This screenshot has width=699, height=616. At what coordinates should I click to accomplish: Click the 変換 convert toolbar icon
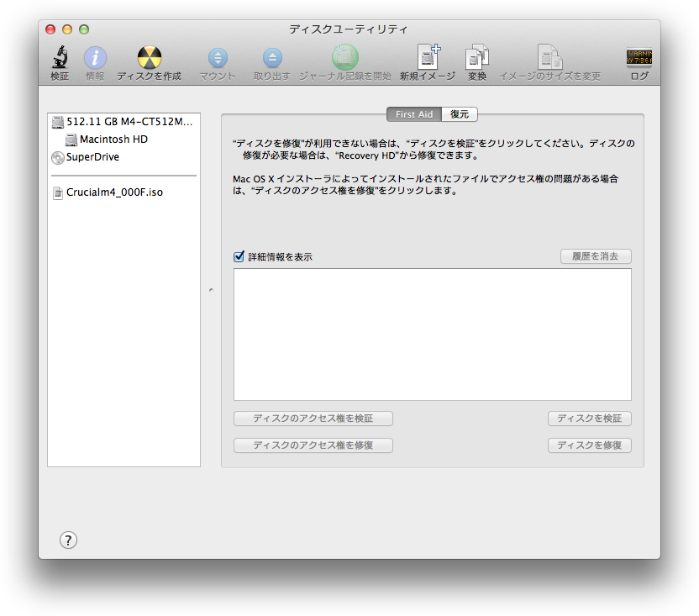(x=477, y=56)
